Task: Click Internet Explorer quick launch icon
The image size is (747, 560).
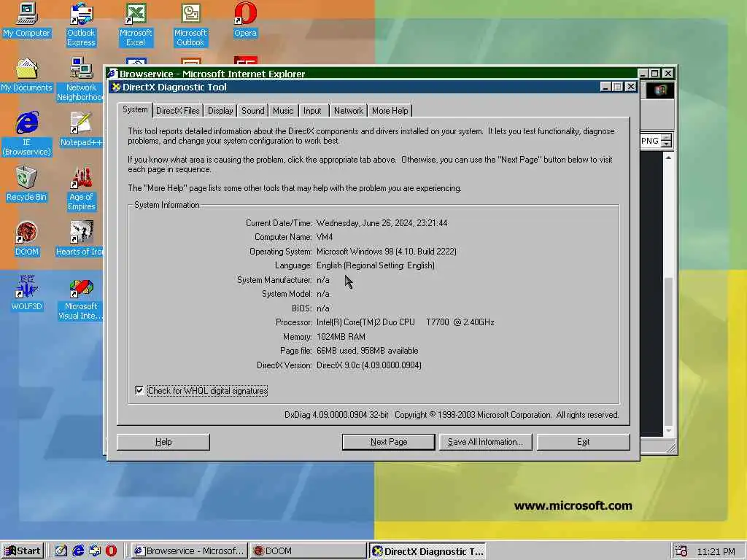Action: [x=78, y=551]
